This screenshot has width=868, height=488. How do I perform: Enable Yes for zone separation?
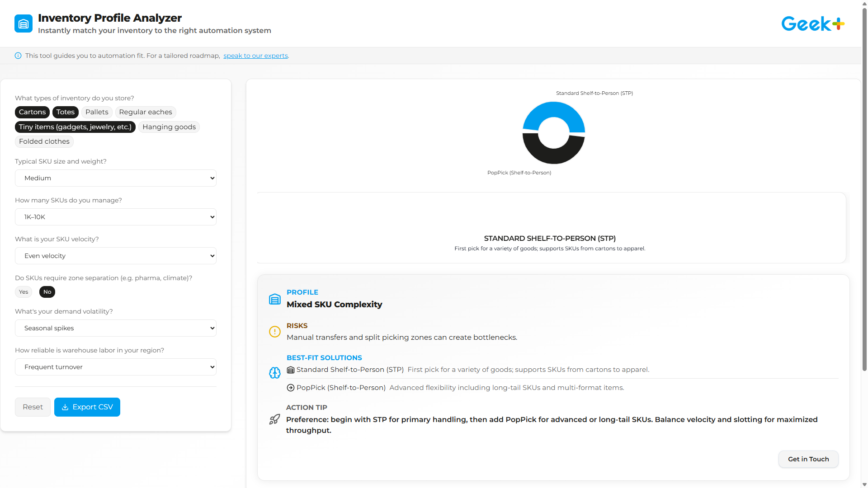click(x=24, y=291)
